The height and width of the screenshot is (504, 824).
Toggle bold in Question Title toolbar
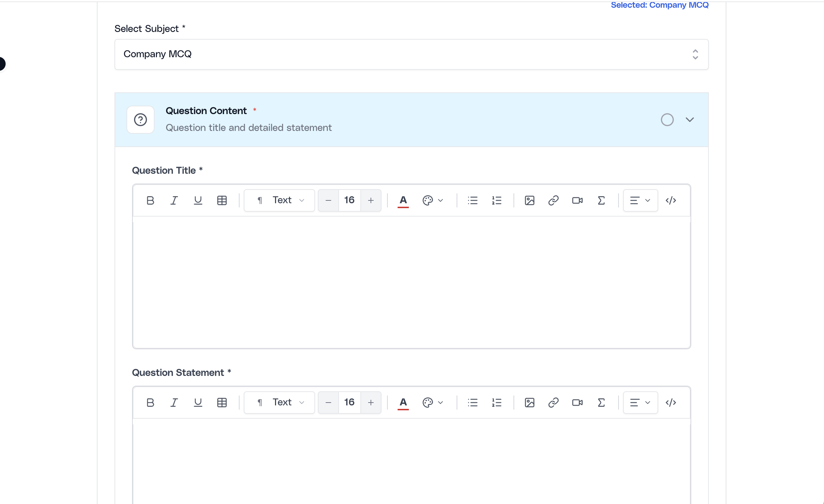(150, 200)
